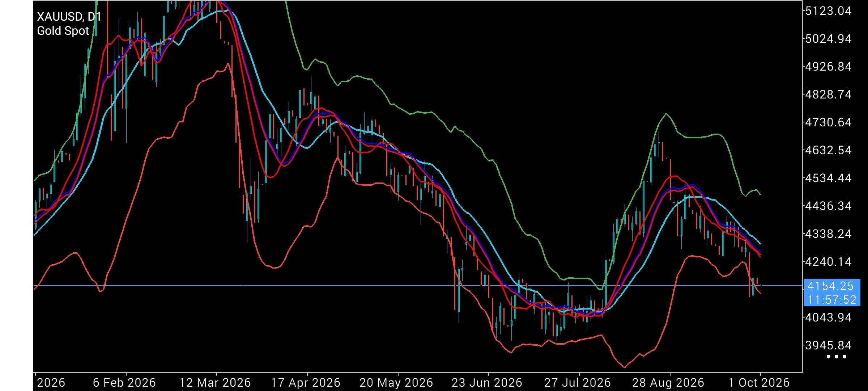Click the Gold Spot chart title
The height and width of the screenshot is (391, 868).
(63, 31)
